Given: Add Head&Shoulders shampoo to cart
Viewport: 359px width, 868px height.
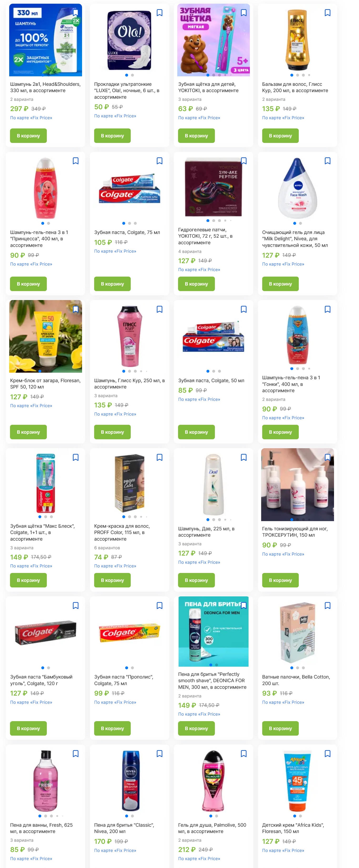Looking at the screenshot, I should pyautogui.click(x=28, y=136).
